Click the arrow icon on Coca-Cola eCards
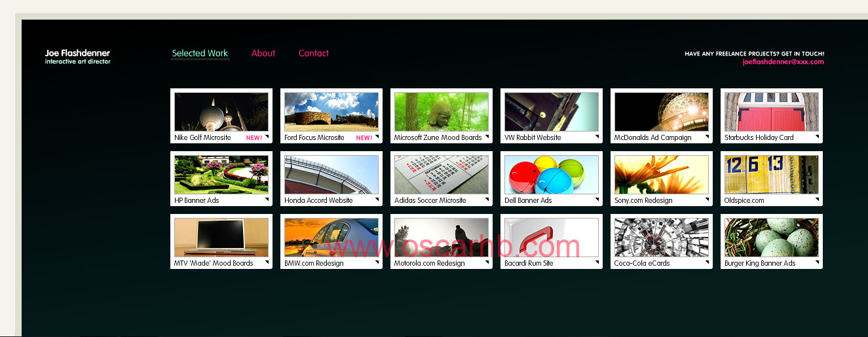This screenshot has height=337, width=868. (x=707, y=262)
